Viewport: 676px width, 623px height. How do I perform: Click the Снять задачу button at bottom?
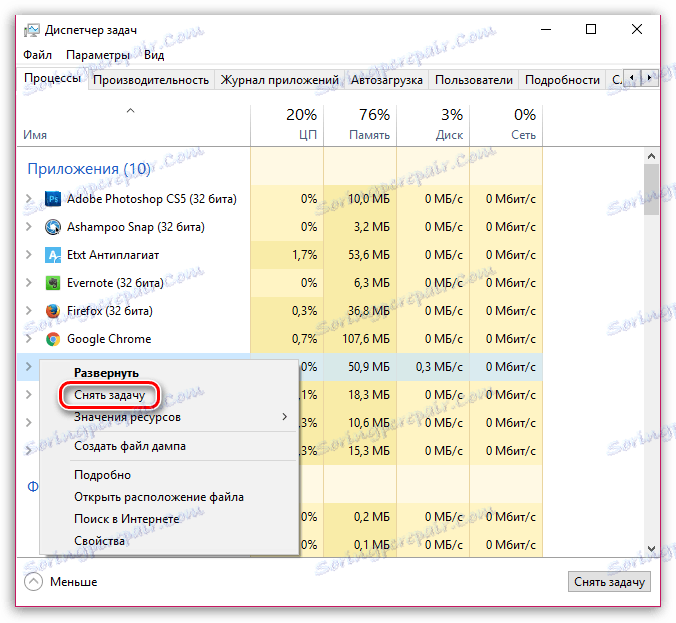[x=609, y=582]
